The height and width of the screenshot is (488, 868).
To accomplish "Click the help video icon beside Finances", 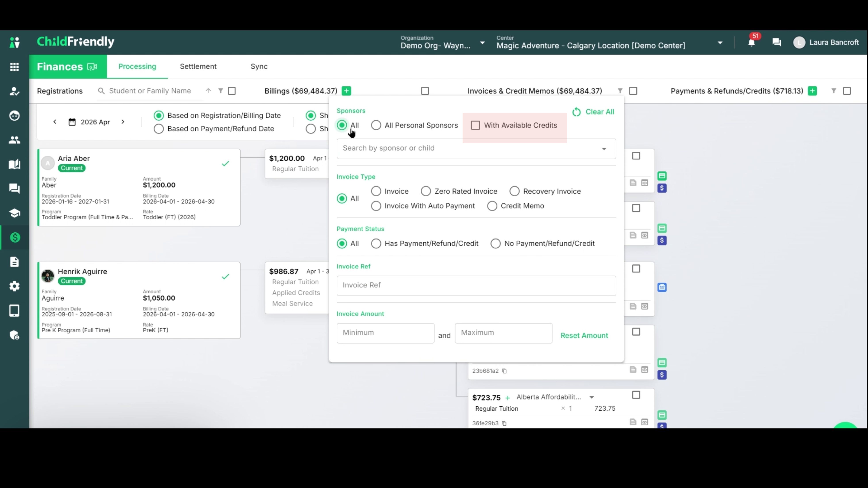I will 92,67.
